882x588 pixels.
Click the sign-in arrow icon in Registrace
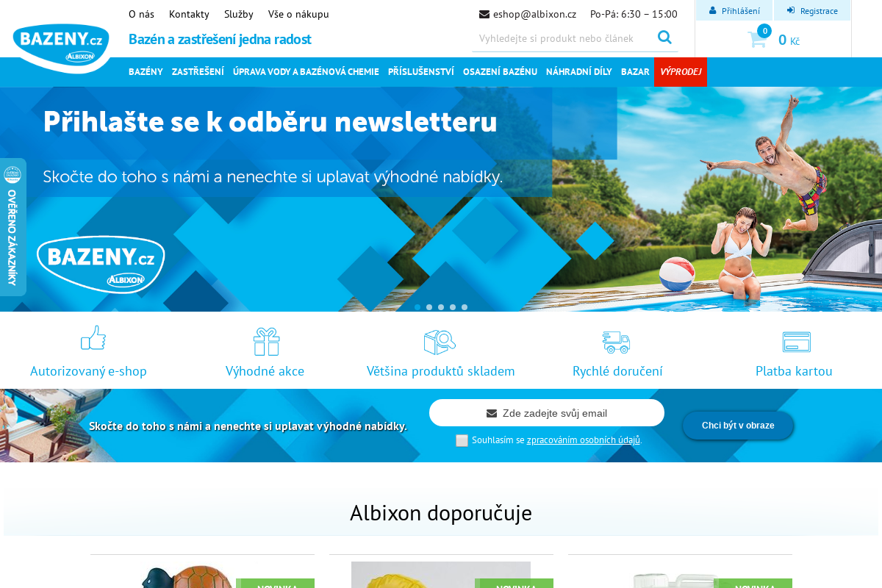click(x=791, y=10)
